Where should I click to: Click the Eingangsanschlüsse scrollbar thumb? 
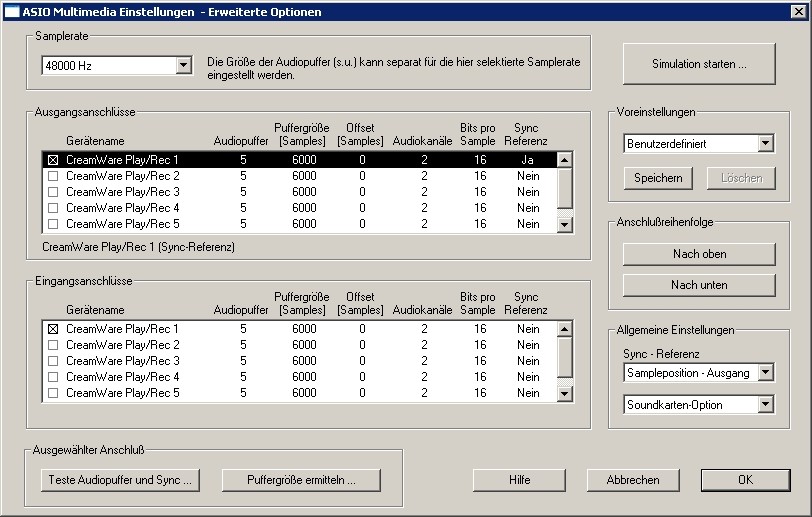coord(564,357)
